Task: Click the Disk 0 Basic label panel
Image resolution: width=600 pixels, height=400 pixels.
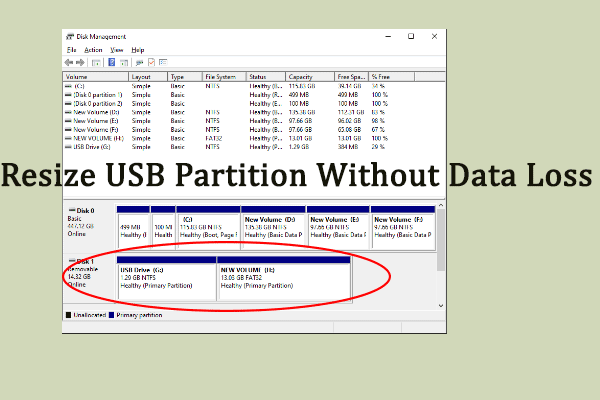Action: [x=89, y=229]
